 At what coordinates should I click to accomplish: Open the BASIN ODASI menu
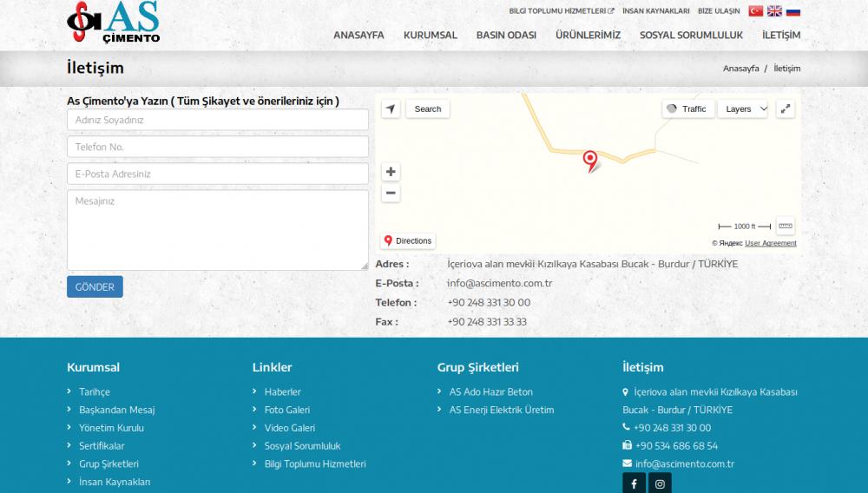click(507, 35)
